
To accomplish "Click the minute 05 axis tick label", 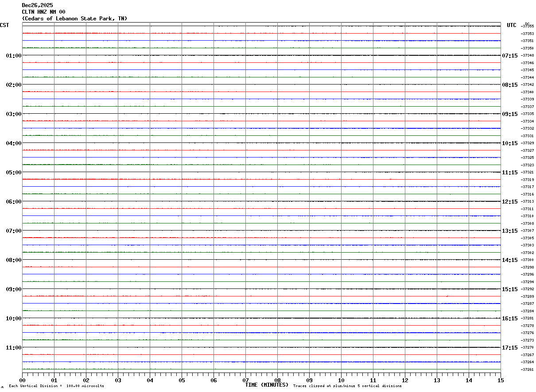I will [182, 380].
